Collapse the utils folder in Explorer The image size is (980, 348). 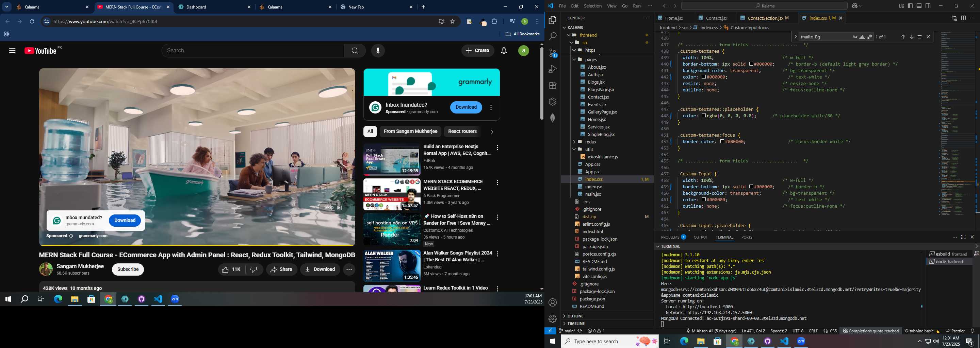[x=574, y=149]
